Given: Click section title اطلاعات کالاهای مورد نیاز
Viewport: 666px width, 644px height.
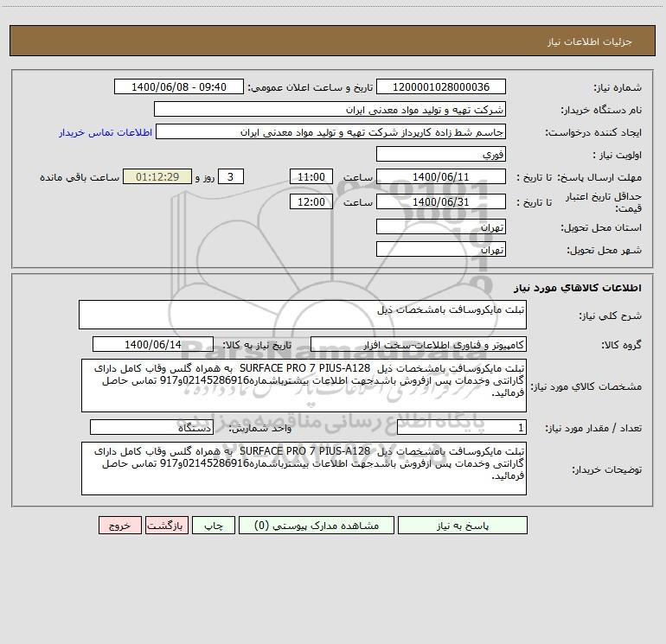Looking at the screenshot, I should 577,288.
